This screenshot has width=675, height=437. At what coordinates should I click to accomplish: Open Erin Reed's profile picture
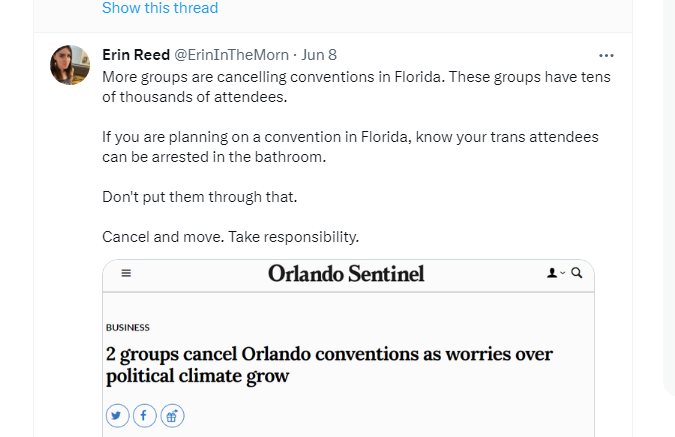pos(70,65)
